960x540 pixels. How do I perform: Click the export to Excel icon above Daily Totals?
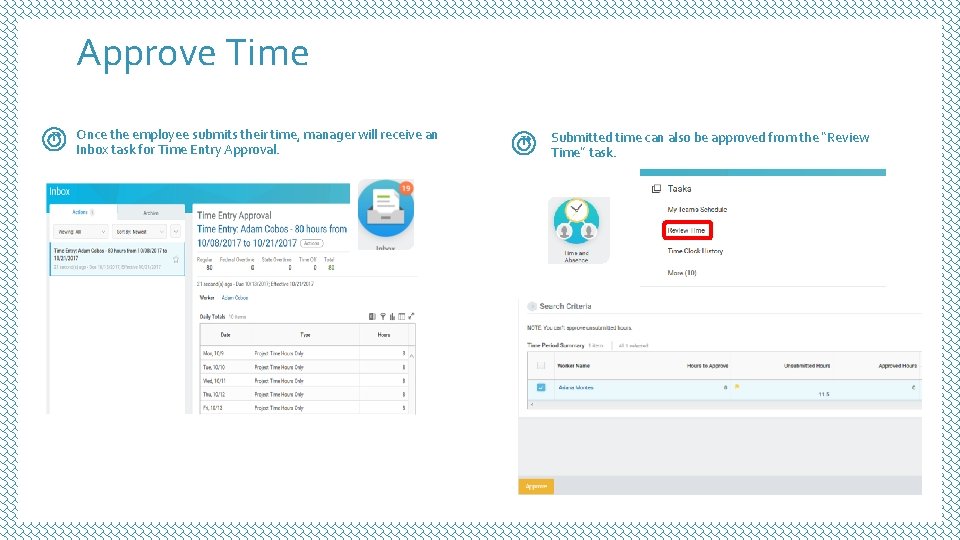[x=372, y=317]
